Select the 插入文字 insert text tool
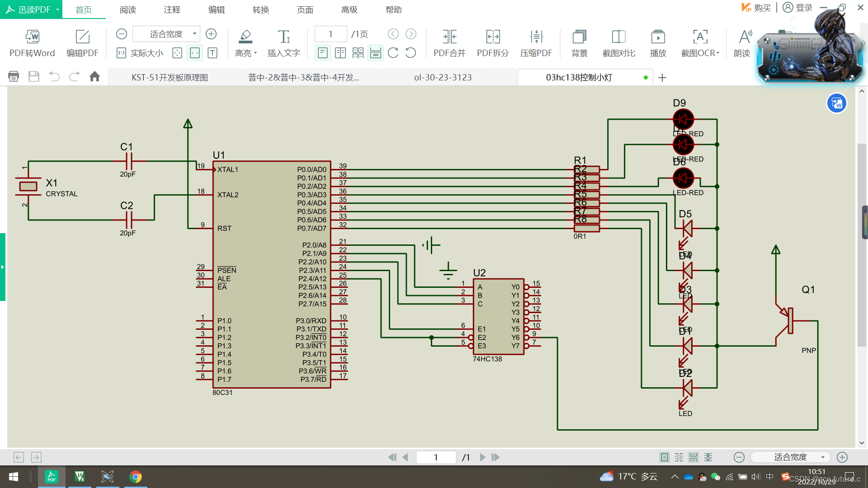The image size is (868, 488). pos(283,43)
